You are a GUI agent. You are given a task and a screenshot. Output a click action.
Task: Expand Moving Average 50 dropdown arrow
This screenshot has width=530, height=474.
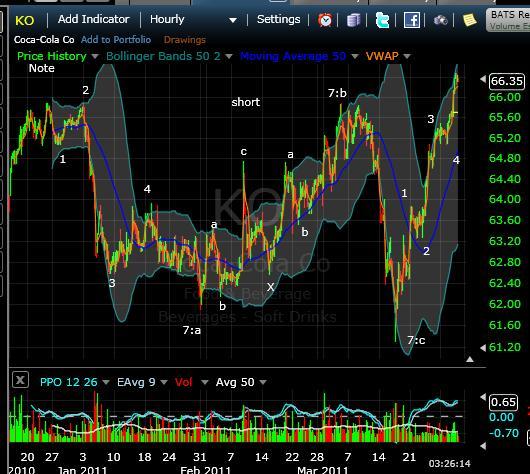pos(355,56)
